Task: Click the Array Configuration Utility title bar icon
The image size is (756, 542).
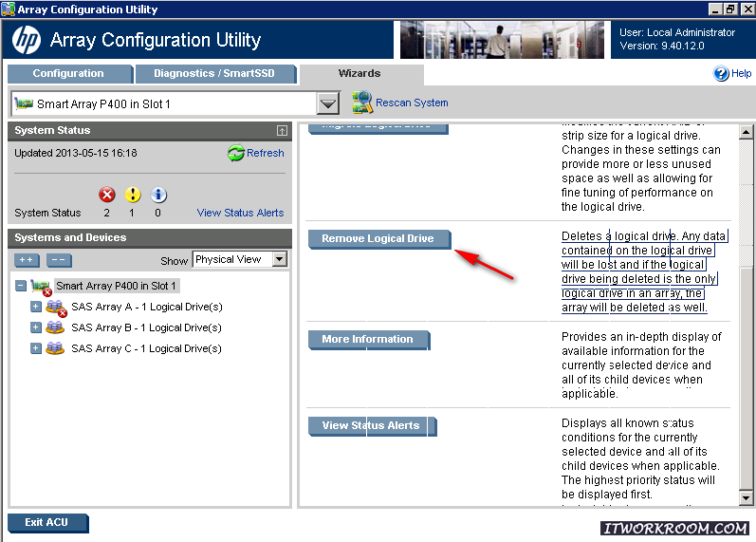Action: (9, 9)
